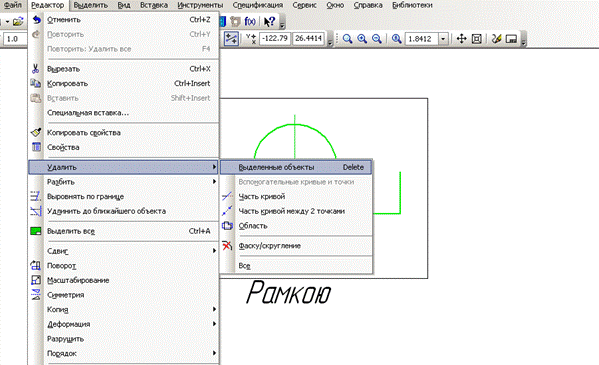Click the Часть кривой submenu icon
The image size is (599, 365).
(227, 196)
